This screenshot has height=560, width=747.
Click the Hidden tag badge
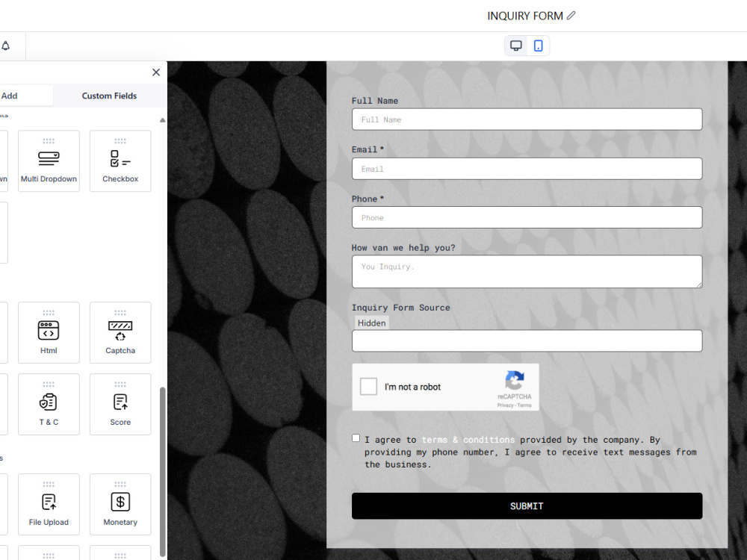[371, 323]
